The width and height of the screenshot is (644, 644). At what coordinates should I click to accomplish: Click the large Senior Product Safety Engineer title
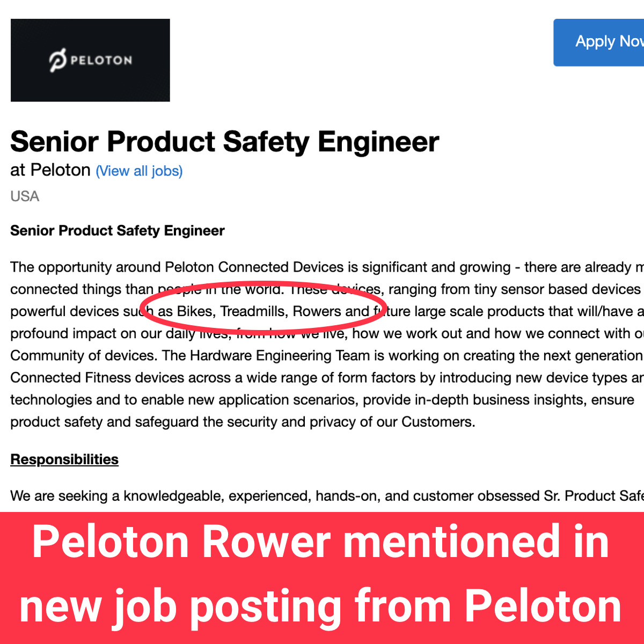[x=224, y=142]
